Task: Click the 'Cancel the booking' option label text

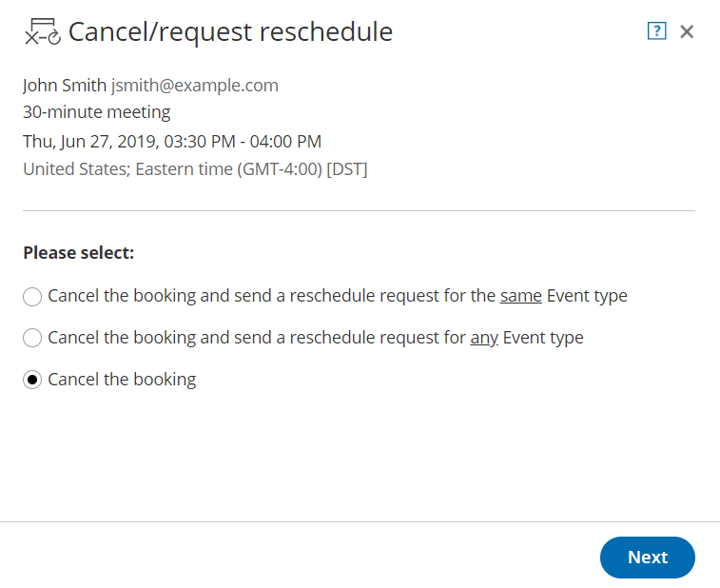Action: point(122,380)
